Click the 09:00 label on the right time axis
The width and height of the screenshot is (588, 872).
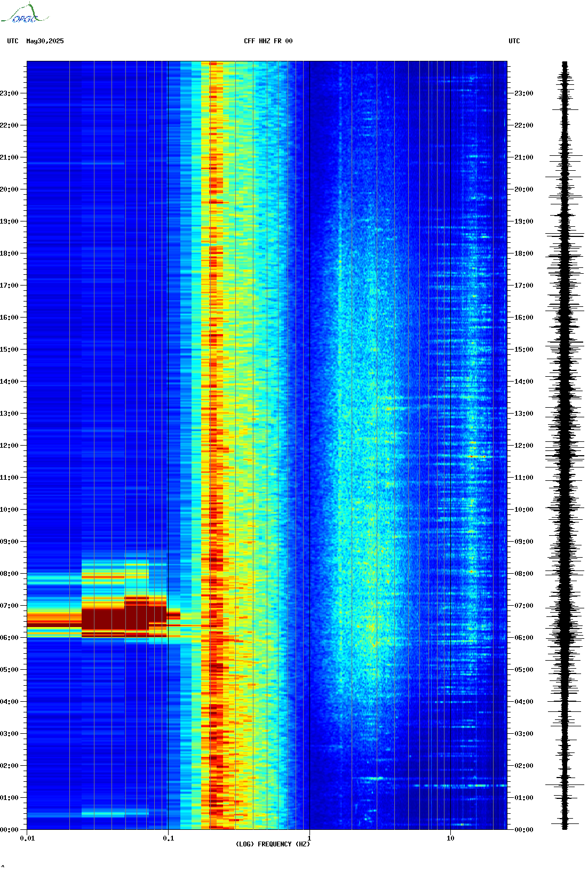tap(524, 542)
